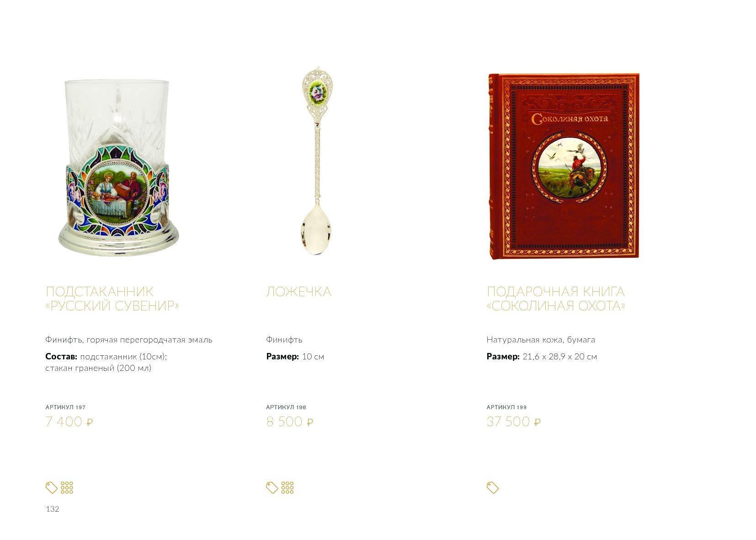Open the filigree spoon product photo

click(316, 161)
